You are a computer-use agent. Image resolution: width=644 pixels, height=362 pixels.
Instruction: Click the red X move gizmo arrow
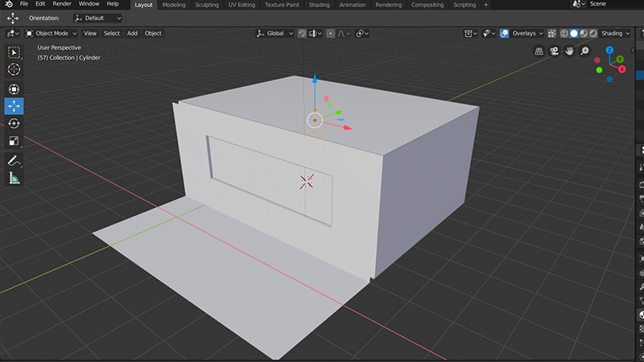(x=348, y=128)
